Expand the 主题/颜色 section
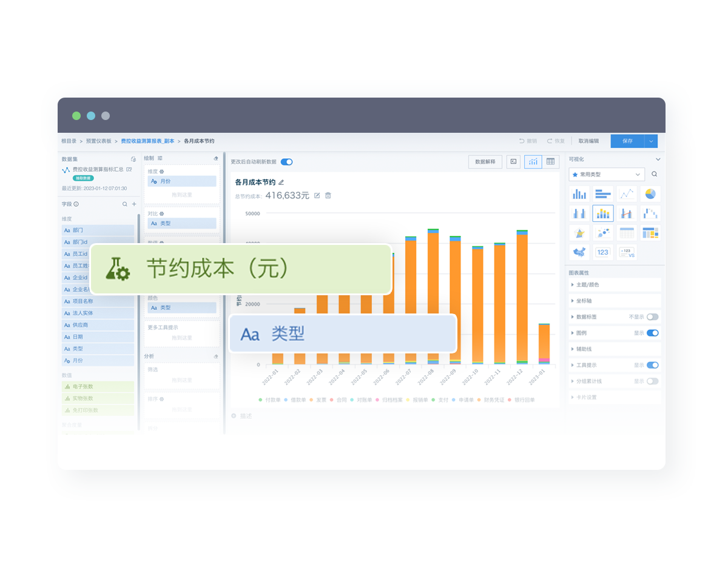 point(614,284)
